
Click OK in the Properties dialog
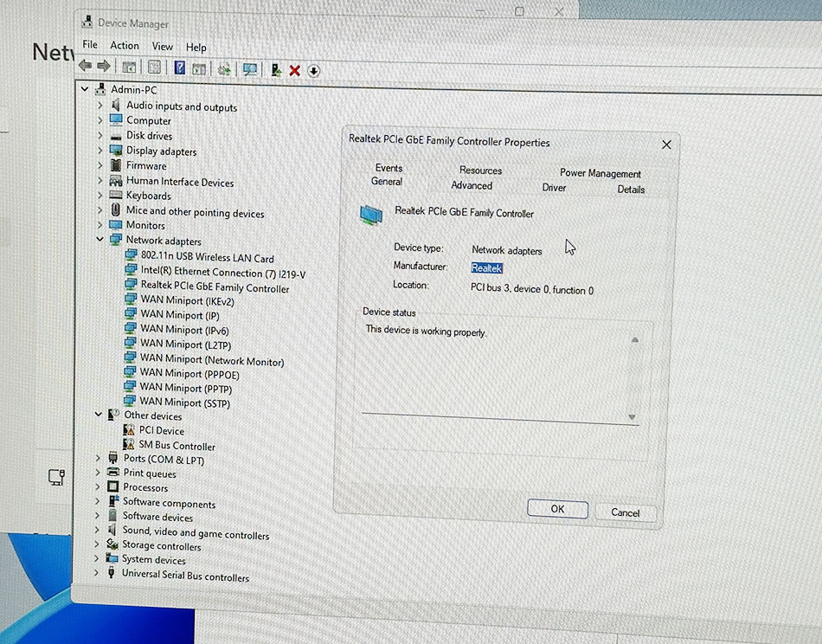point(557,509)
